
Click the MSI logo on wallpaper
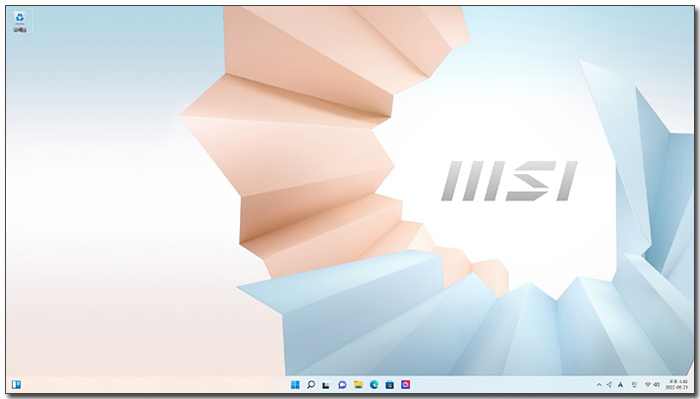point(509,181)
